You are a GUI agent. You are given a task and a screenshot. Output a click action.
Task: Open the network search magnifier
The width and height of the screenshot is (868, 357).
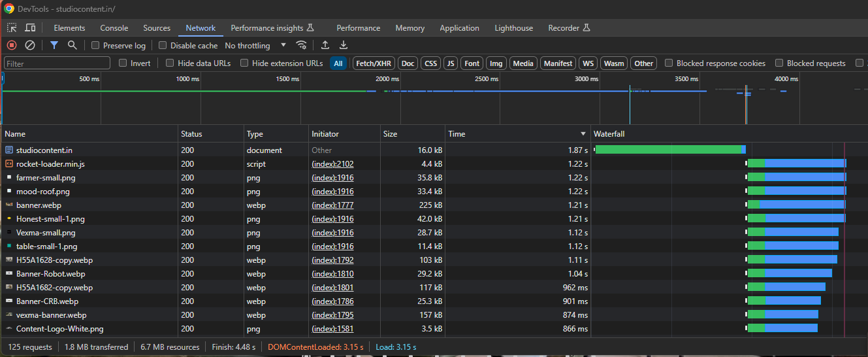[72, 45]
